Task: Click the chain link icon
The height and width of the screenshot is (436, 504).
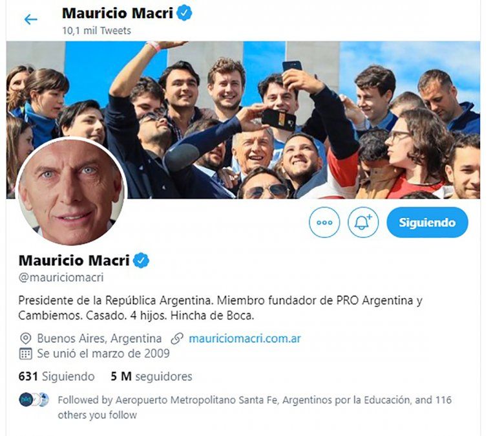Action: pyautogui.click(x=177, y=338)
